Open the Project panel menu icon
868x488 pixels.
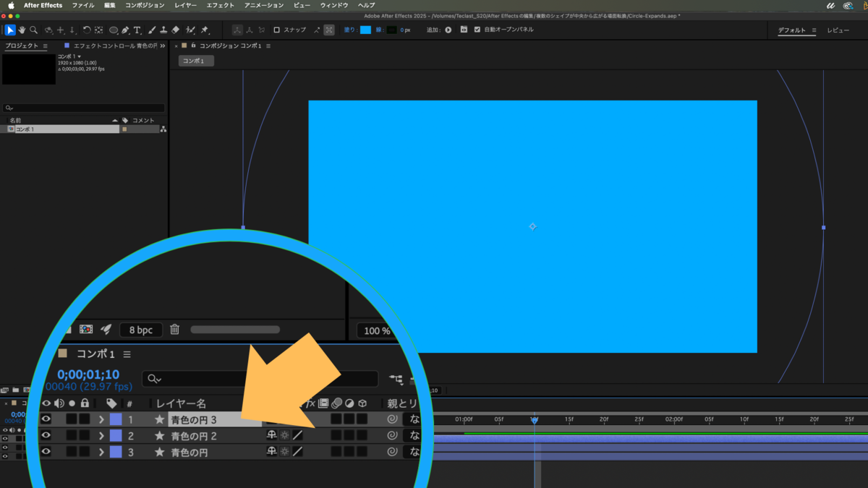45,46
